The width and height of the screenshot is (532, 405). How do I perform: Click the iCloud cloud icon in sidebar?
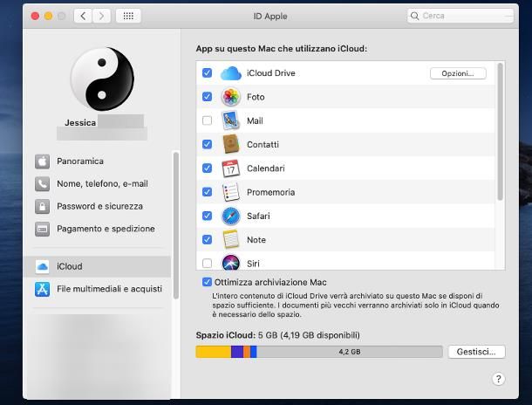click(x=43, y=266)
